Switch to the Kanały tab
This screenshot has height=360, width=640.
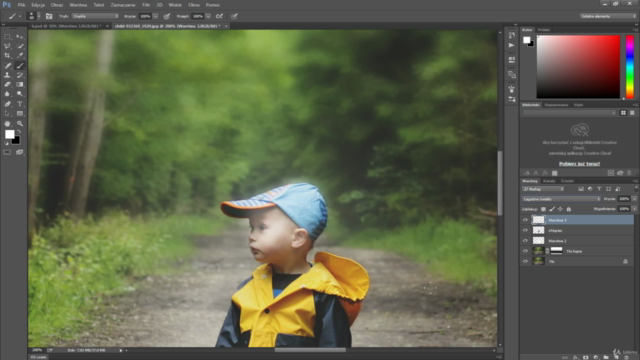(549, 181)
